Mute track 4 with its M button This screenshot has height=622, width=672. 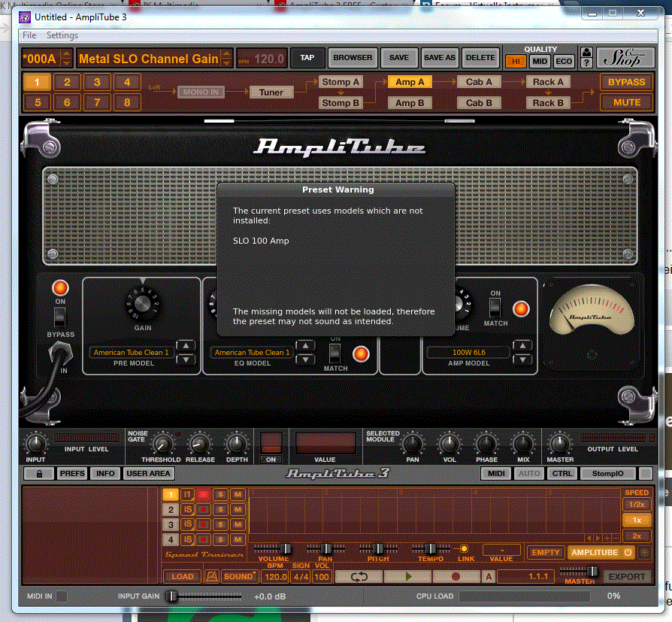coord(238,539)
